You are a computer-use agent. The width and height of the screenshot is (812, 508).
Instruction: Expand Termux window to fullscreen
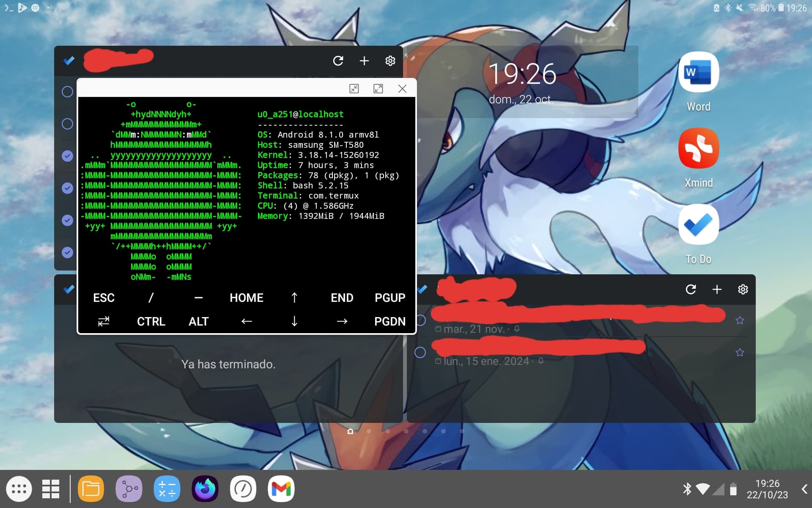(378, 88)
